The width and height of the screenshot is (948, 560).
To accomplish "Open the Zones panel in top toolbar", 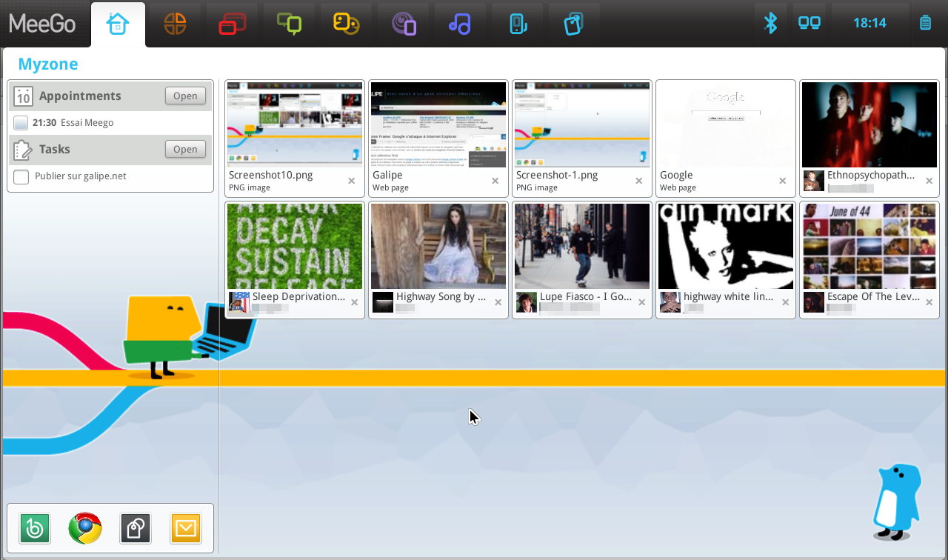I will [232, 24].
